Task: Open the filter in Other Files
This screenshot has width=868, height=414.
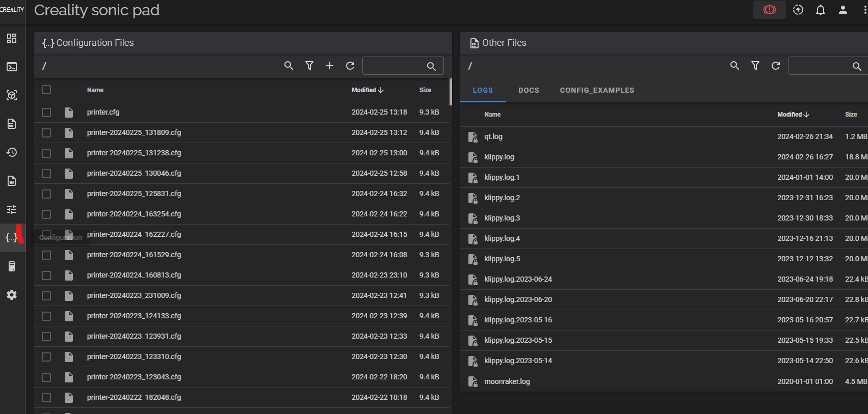Action: (x=755, y=66)
